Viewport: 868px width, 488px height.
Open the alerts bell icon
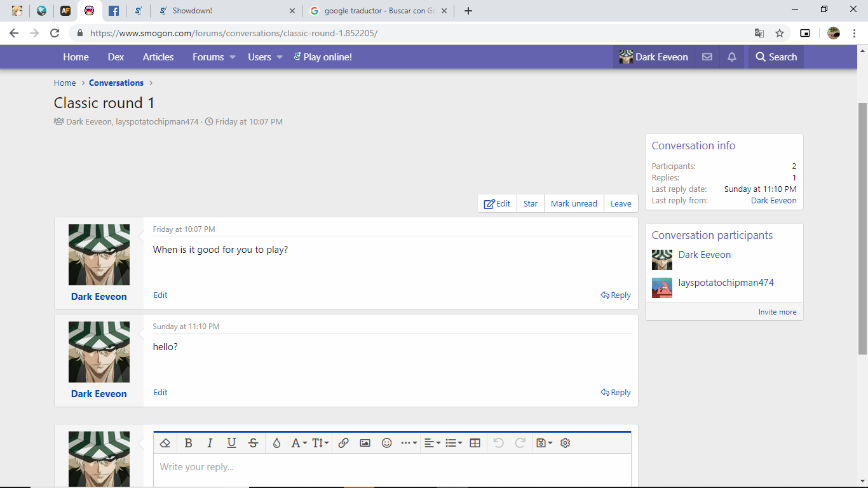[732, 57]
